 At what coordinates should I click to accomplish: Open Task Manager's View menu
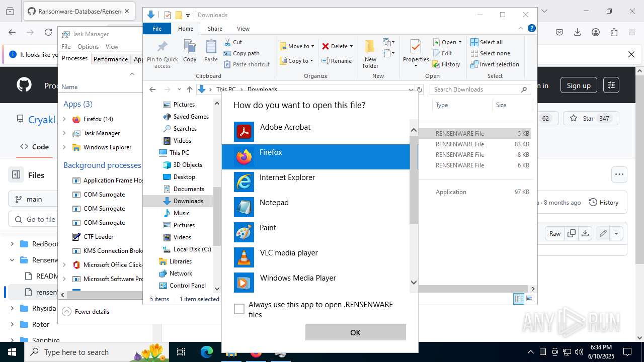112,47
